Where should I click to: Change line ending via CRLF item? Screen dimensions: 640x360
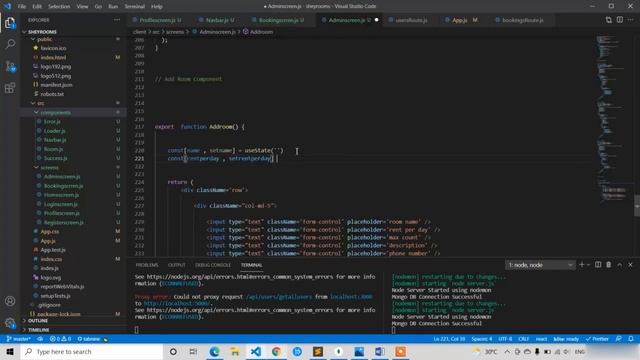[x=524, y=339]
